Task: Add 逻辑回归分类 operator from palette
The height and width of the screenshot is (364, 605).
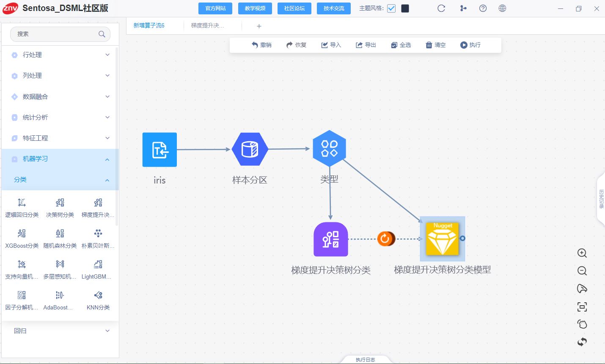Action: pyautogui.click(x=22, y=208)
